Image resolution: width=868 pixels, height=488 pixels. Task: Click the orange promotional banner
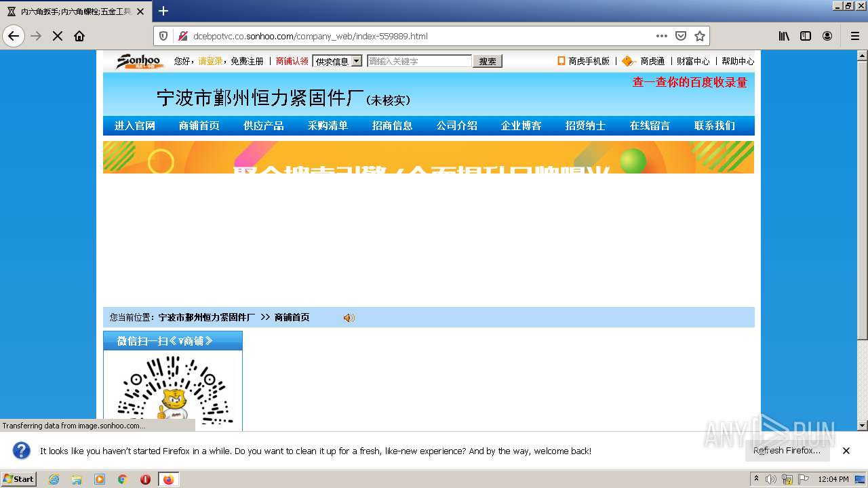429,157
